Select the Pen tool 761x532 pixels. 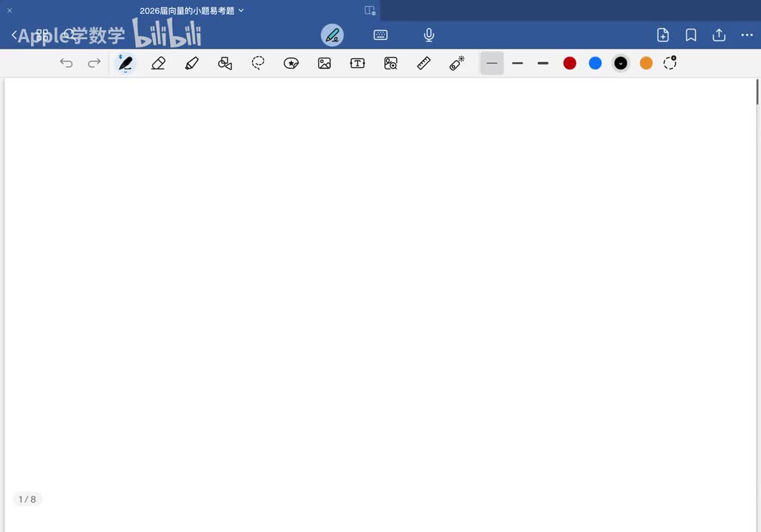click(125, 63)
